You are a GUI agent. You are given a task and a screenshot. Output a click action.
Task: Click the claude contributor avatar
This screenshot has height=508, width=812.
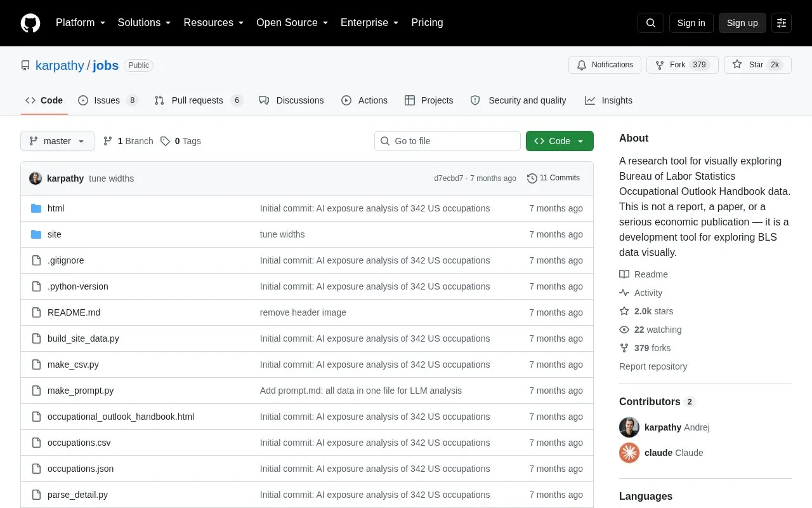pyautogui.click(x=629, y=453)
